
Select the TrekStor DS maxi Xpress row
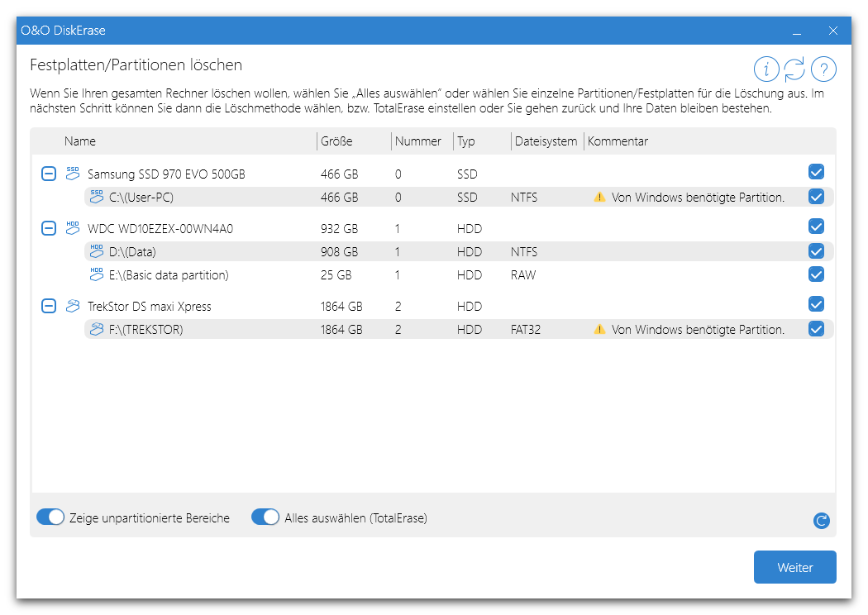point(432,306)
